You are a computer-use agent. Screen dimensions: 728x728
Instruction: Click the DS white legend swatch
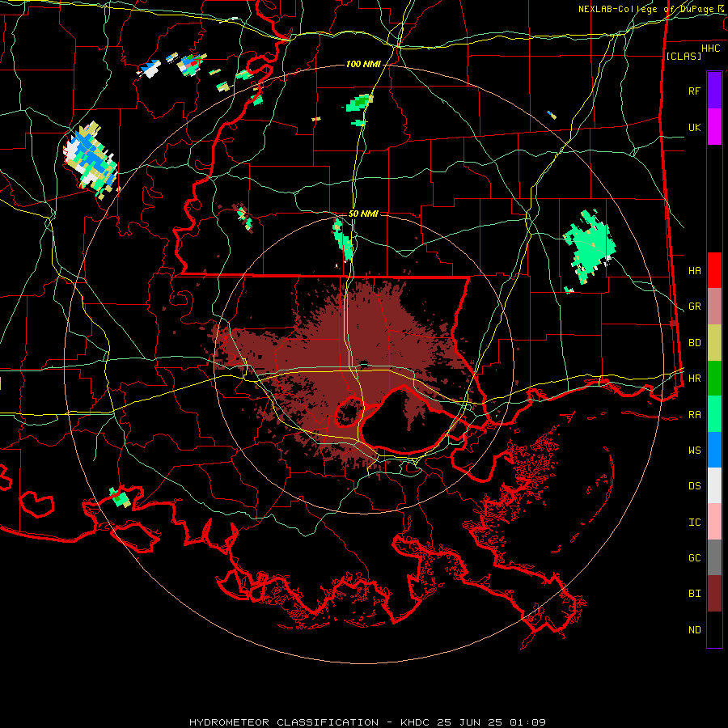point(714,485)
